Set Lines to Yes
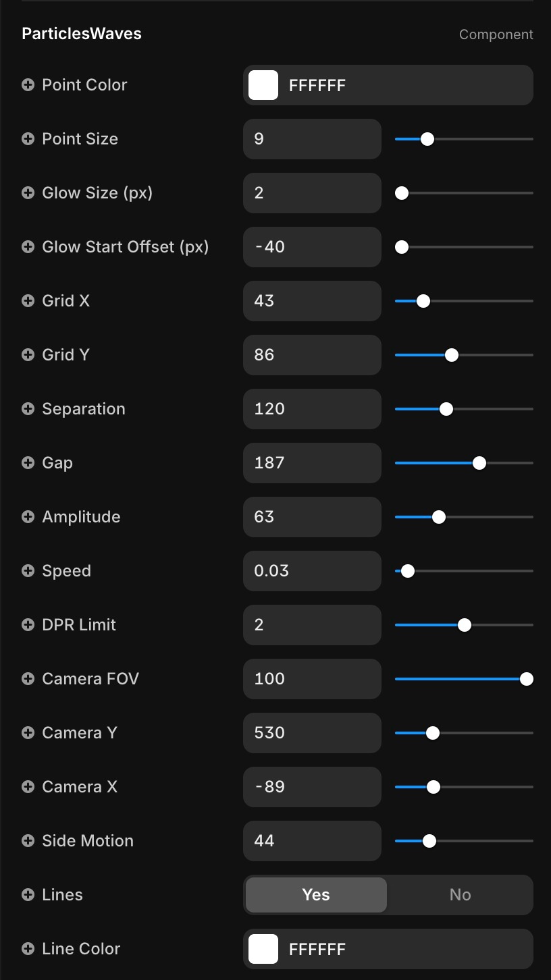551x980 pixels. (316, 895)
